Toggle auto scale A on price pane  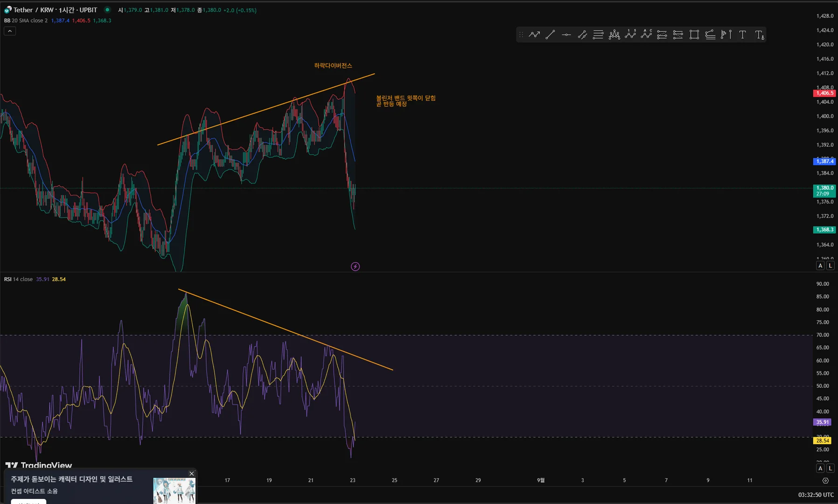[820, 266]
